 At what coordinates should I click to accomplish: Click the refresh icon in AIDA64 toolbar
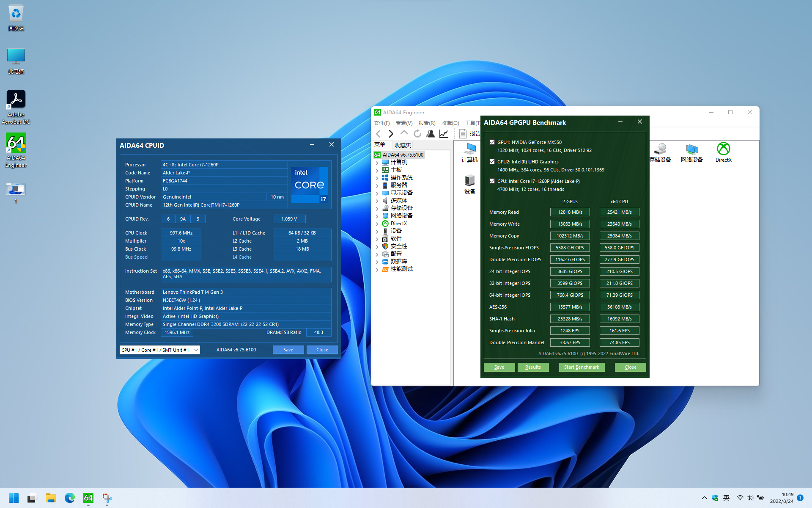417,134
